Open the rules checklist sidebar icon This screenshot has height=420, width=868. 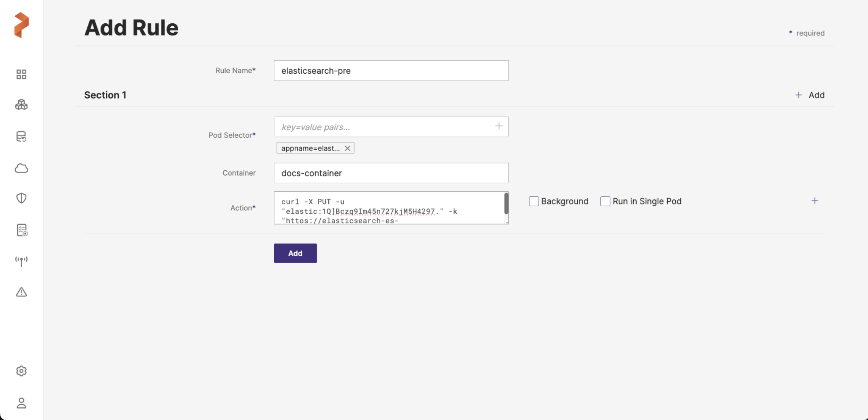(22, 230)
